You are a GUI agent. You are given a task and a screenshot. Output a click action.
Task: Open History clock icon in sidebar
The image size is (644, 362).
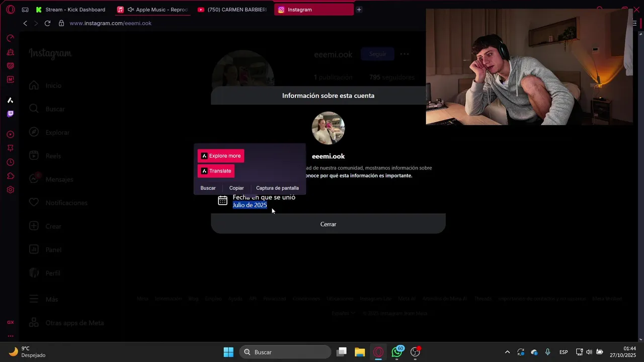[x=10, y=162]
